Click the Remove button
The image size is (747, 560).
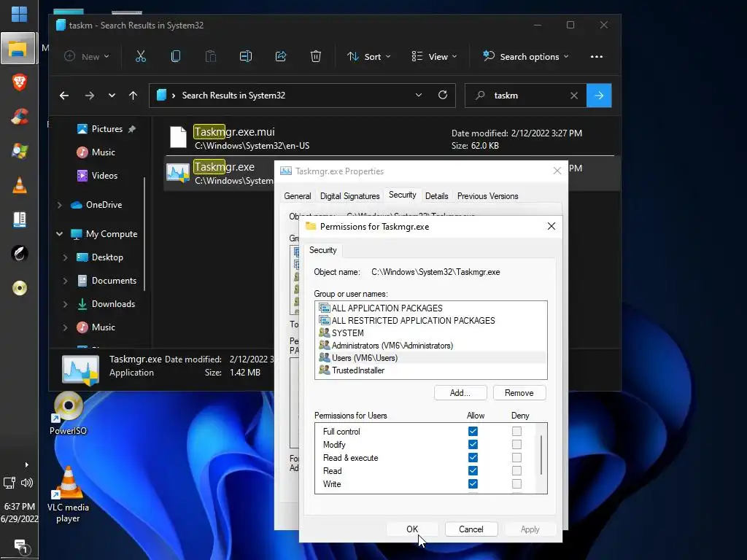[x=519, y=393]
